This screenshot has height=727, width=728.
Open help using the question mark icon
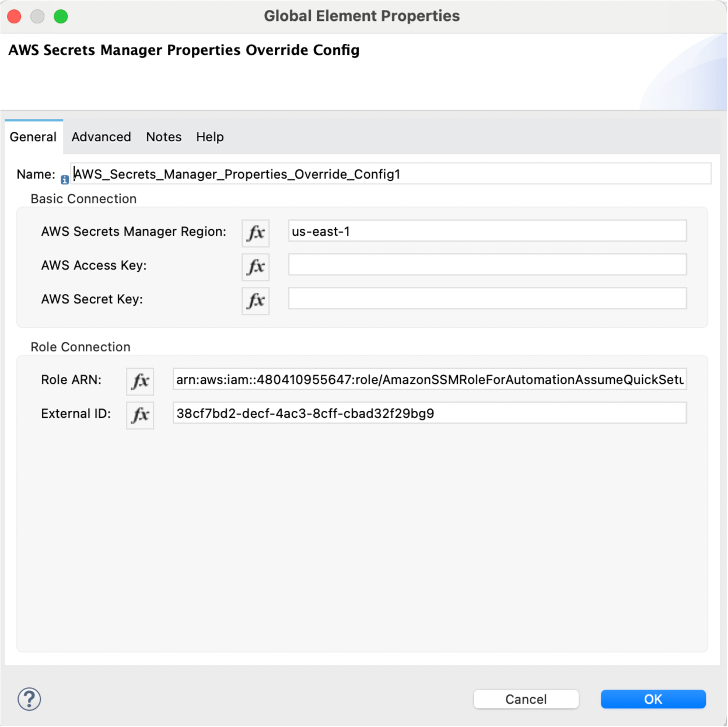pyautogui.click(x=29, y=699)
